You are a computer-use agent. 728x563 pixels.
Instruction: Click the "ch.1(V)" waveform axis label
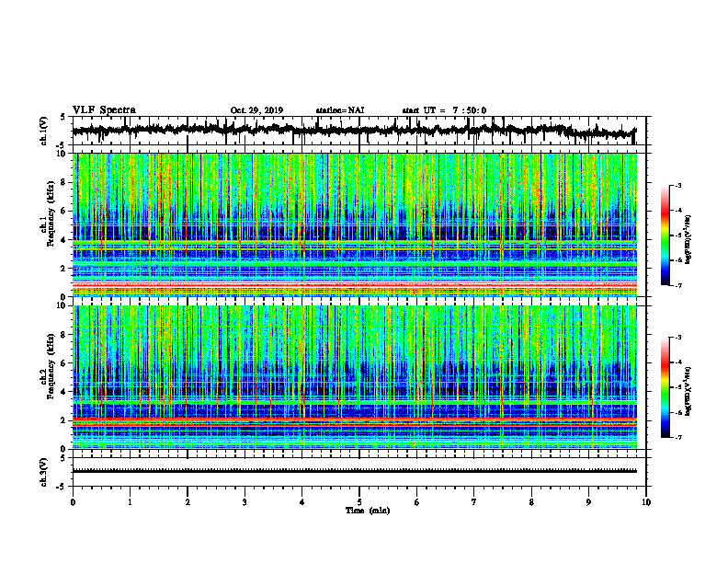coord(44,131)
